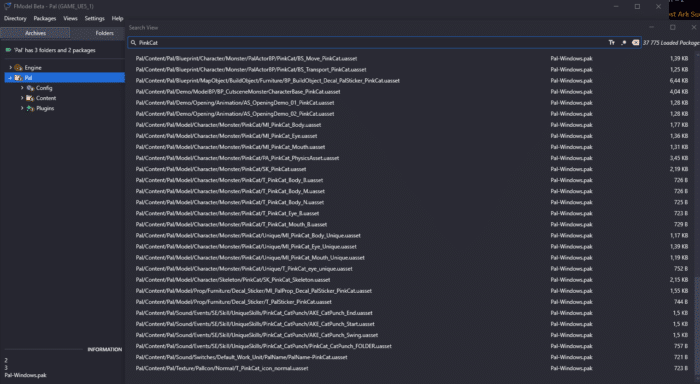Click the Plugins folder icon
The height and width of the screenshot is (384, 700).
(30, 109)
